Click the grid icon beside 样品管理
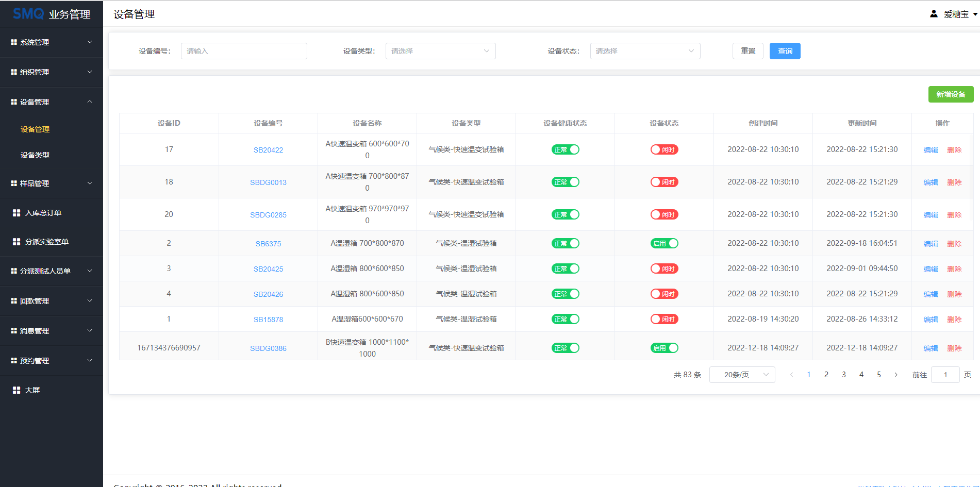Image resolution: width=980 pixels, height=487 pixels. (14, 183)
